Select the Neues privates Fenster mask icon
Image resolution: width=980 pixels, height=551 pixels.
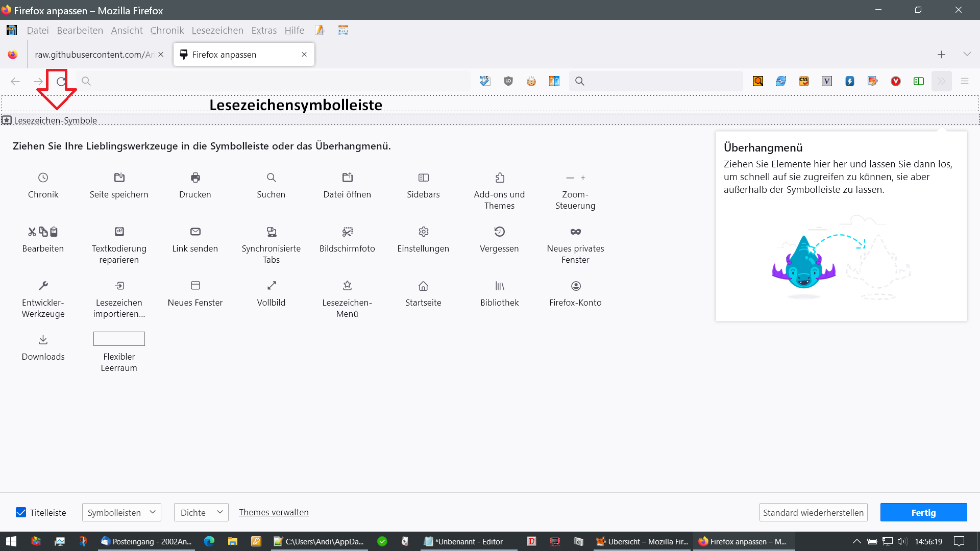tap(575, 232)
